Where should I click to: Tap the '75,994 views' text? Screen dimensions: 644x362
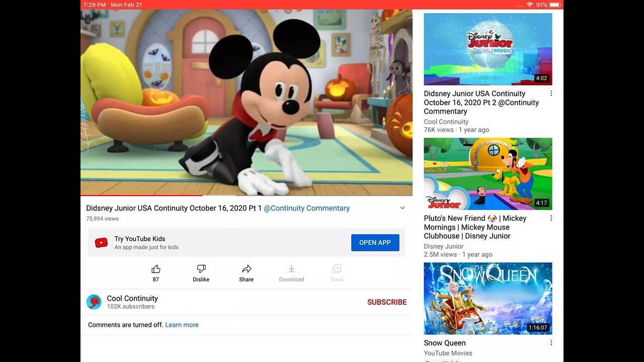(x=103, y=219)
